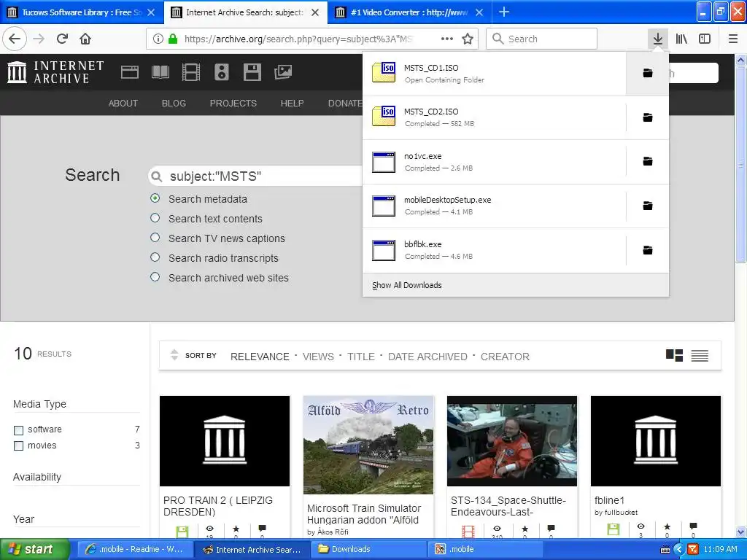The width and height of the screenshot is (747, 560).
Task: Bookmark this page with the star
Action: [468, 39]
